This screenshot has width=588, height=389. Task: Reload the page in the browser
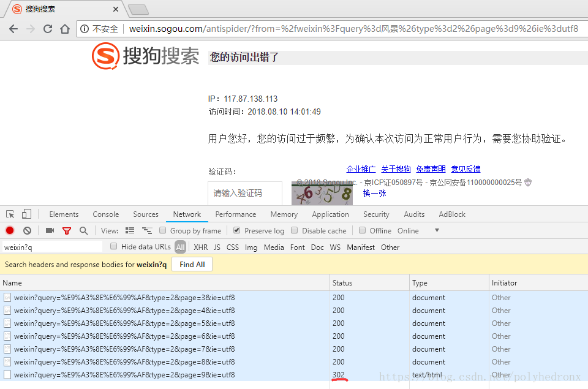(48, 28)
